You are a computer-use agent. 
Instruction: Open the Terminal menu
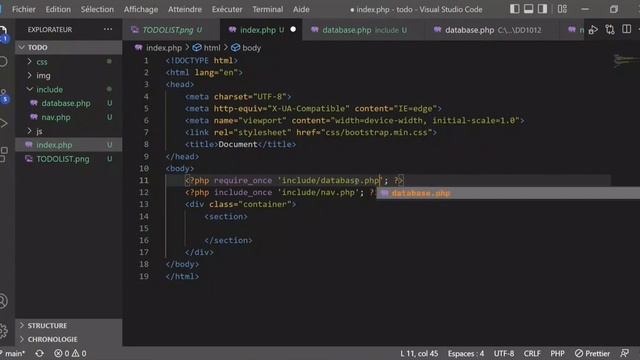pyautogui.click(x=267, y=9)
